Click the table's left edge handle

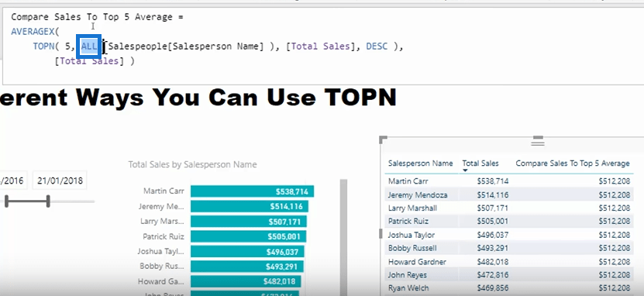point(381,233)
